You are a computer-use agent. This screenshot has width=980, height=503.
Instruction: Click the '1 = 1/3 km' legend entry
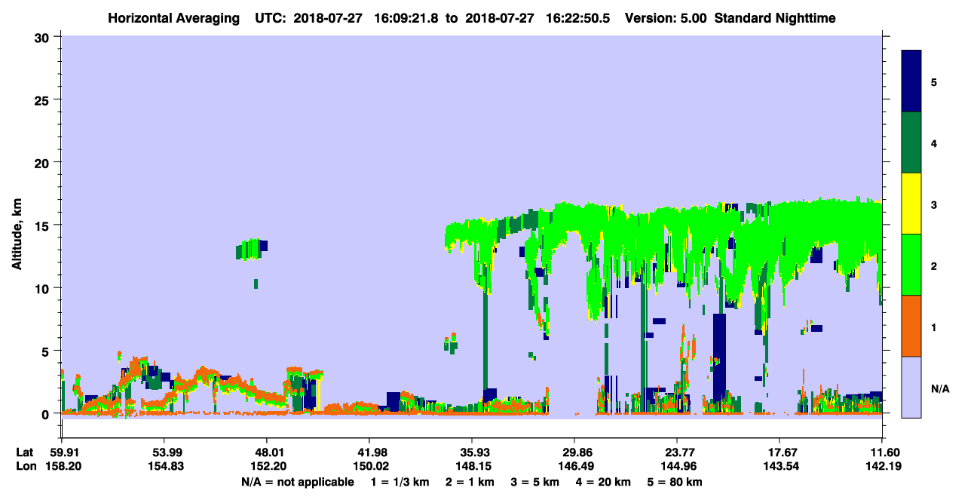point(399,481)
